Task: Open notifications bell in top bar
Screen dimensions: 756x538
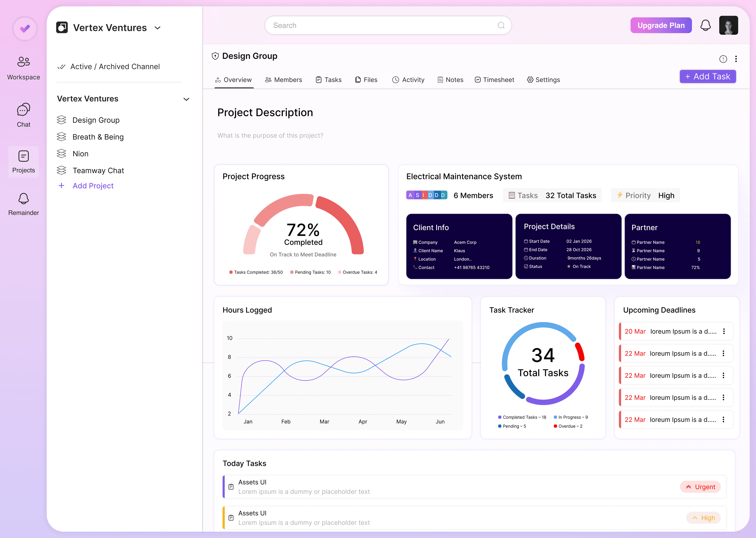Action: tap(705, 25)
